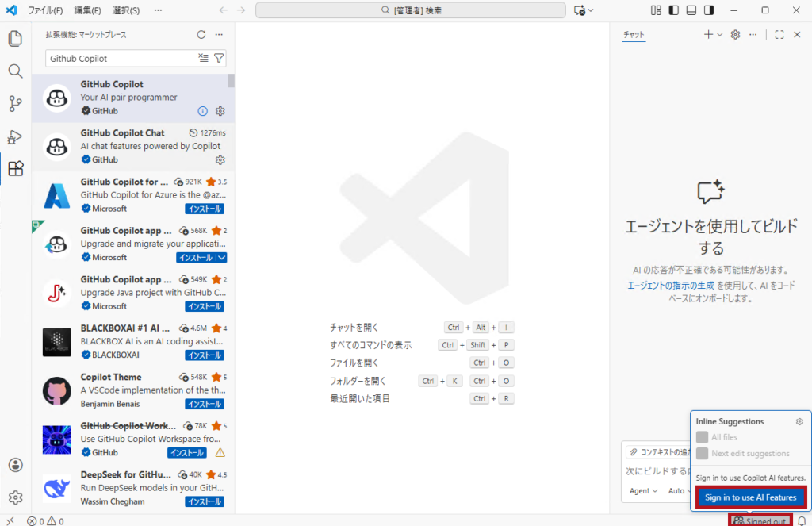Enable the All files inline suggestions checkbox
This screenshot has height=526, width=812.
coord(701,437)
